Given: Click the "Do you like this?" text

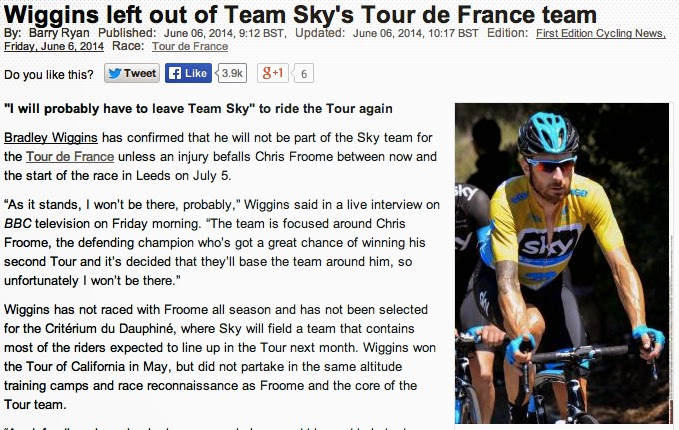Looking at the screenshot, I should tap(49, 74).
